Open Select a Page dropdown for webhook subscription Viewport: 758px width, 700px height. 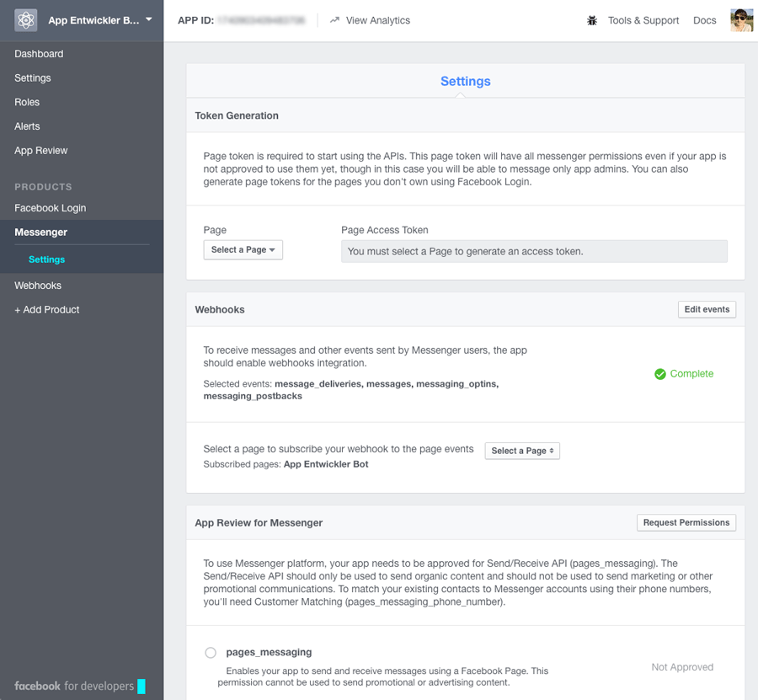pos(522,451)
